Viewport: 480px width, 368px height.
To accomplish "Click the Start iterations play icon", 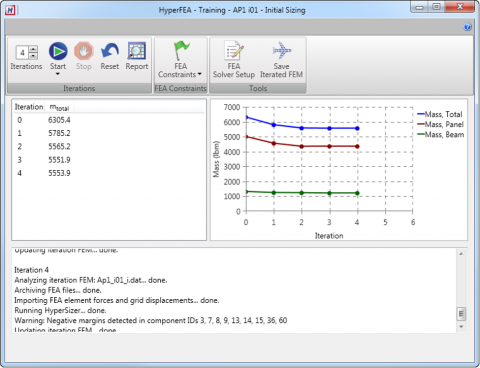I will click(58, 51).
